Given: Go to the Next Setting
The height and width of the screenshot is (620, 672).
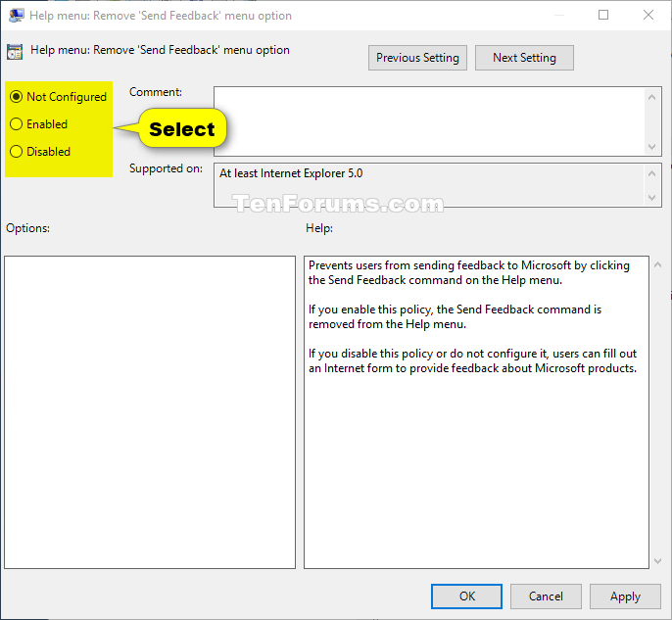Looking at the screenshot, I should [524, 58].
